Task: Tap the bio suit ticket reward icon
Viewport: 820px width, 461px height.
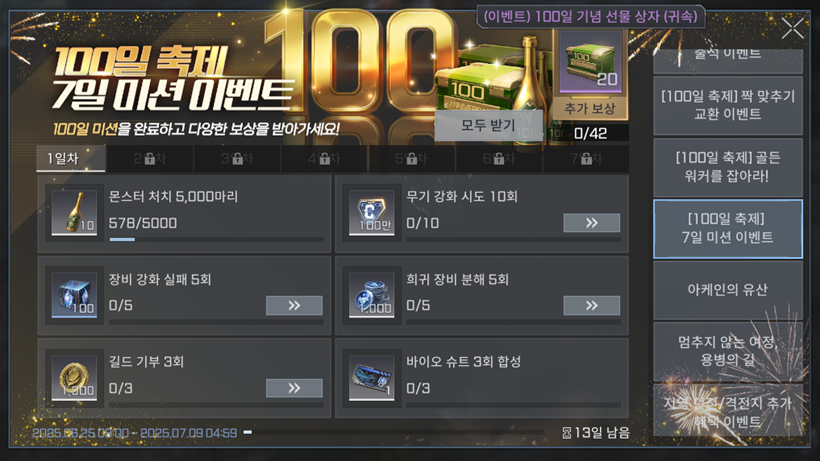Action: click(371, 378)
